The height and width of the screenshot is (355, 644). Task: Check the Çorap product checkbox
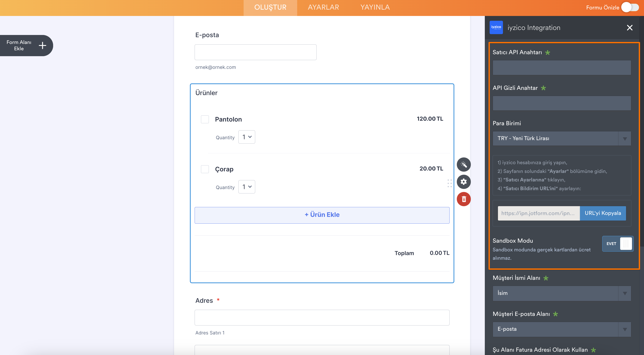click(205, 169)
